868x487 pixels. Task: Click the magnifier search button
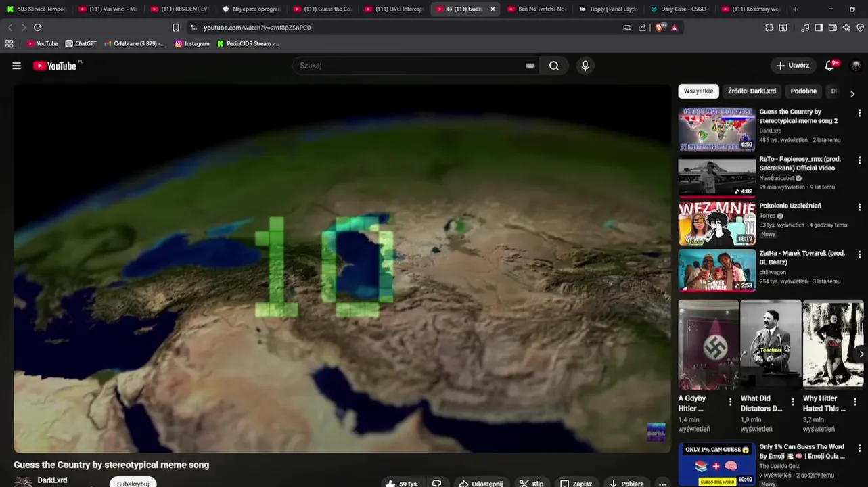click(554, 66)
